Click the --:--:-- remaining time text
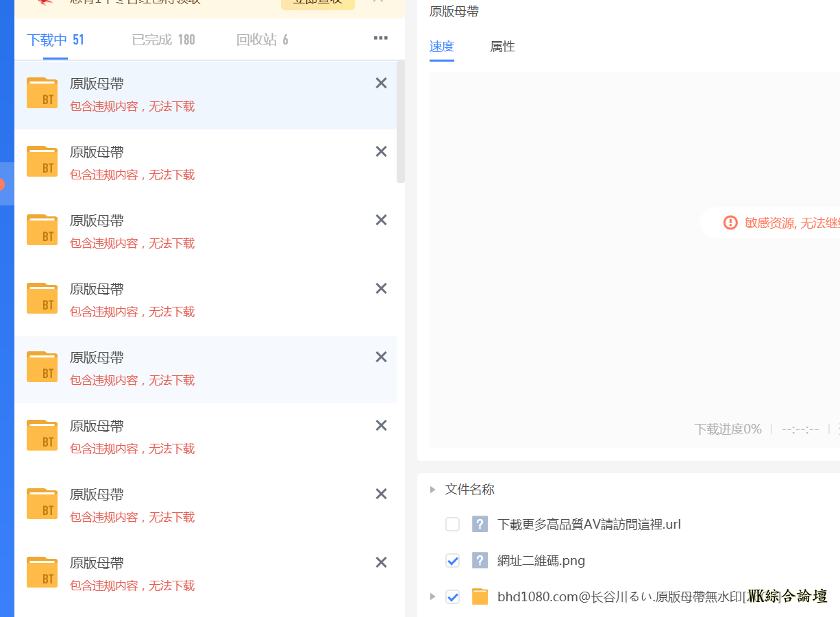Image resolution: width=840 pixels, height=617 pixels. click(x=800, y=429)
